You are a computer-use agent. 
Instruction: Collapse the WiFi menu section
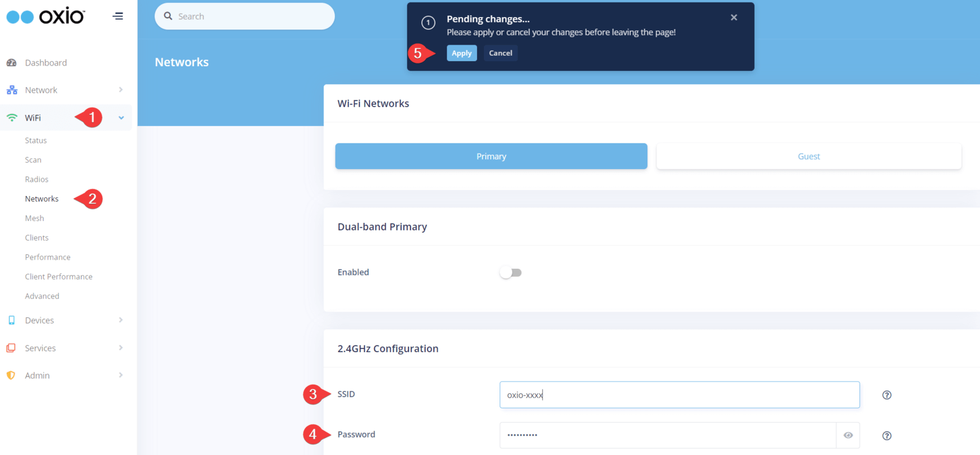pos(121,118)
